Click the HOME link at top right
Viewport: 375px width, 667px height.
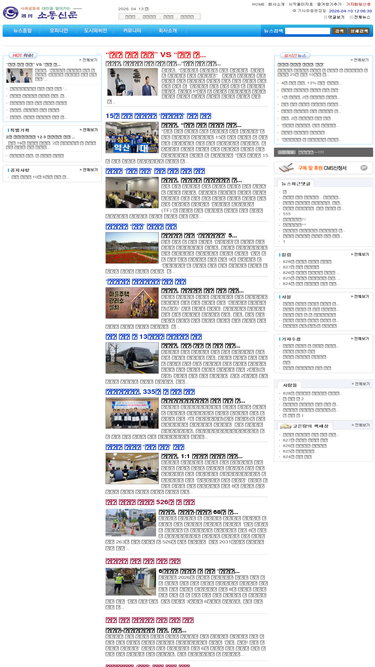point(258,4)
